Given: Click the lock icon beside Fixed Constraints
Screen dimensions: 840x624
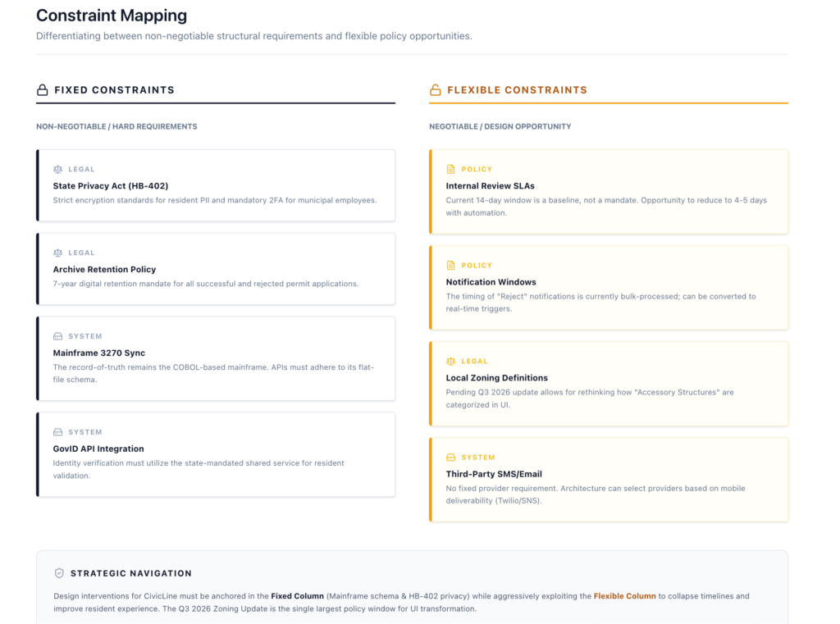Looking at the screenshot, I should (x=43, y=90).
